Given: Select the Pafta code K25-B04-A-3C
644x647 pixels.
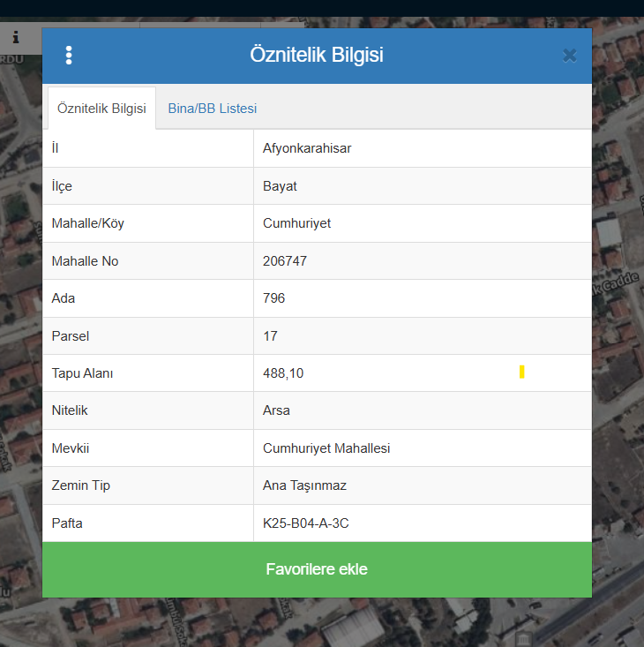Looking at the screenshot, I should pyautogui.click(x=306, y=523).
